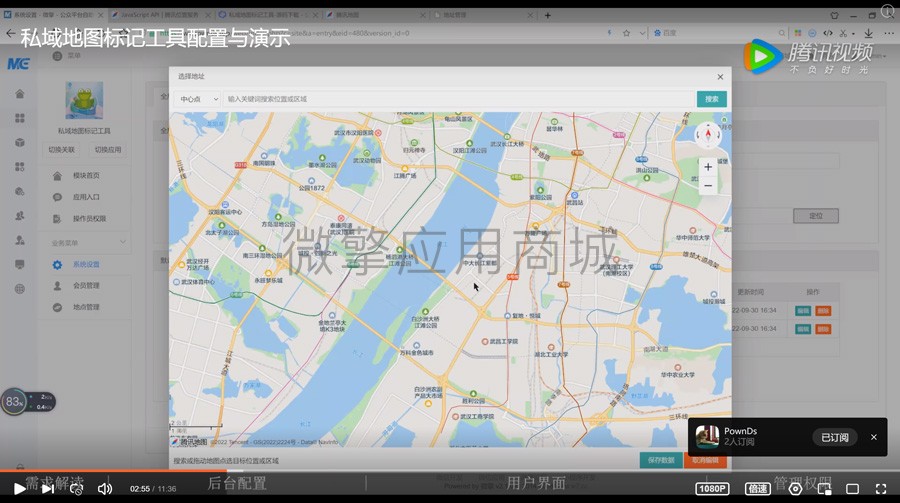The image size is (900, 503).
Task: Switch to the 腾讯地图 browser tab
Action: pyautogui.click(x=376, y=15)
